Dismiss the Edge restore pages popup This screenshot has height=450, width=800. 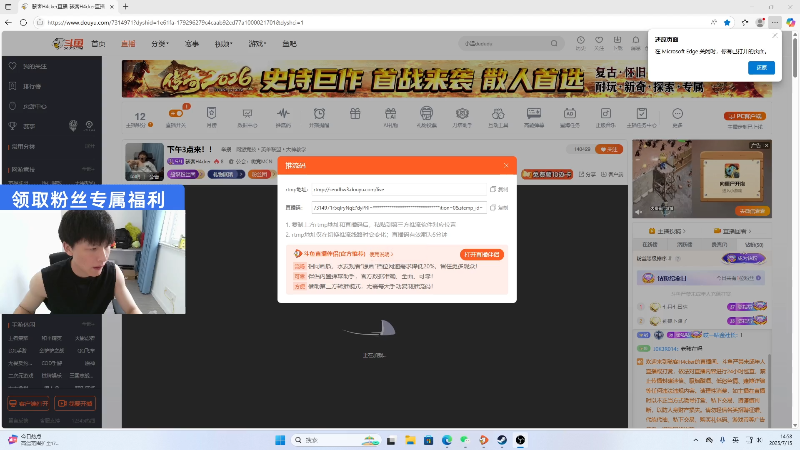[x=775, y=36]
